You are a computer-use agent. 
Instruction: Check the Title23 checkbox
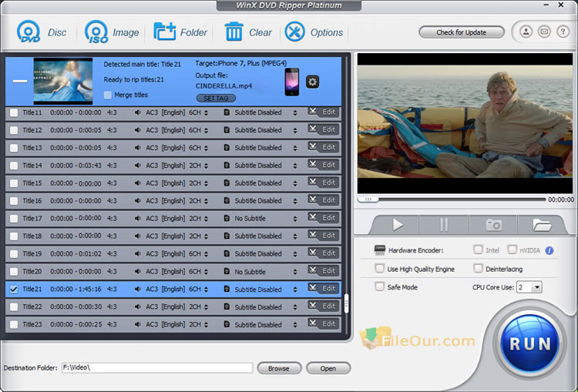pyautogui.click(x=14, y=324)
